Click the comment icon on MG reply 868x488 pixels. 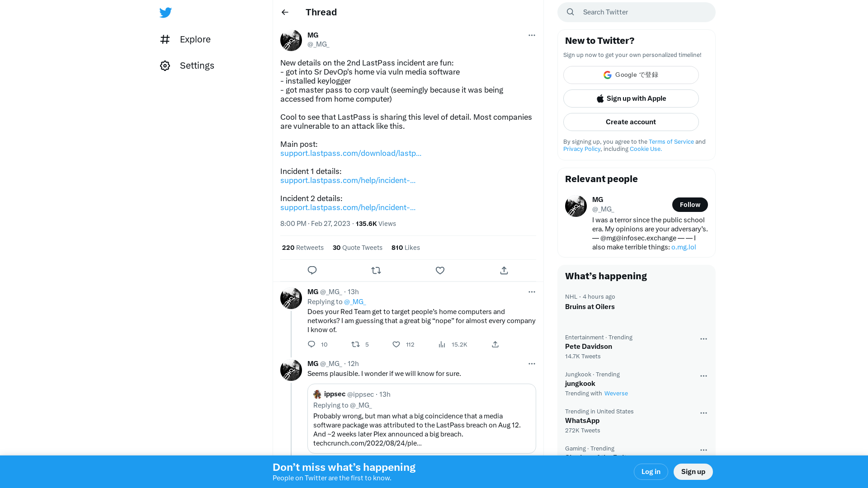[312, 344]
